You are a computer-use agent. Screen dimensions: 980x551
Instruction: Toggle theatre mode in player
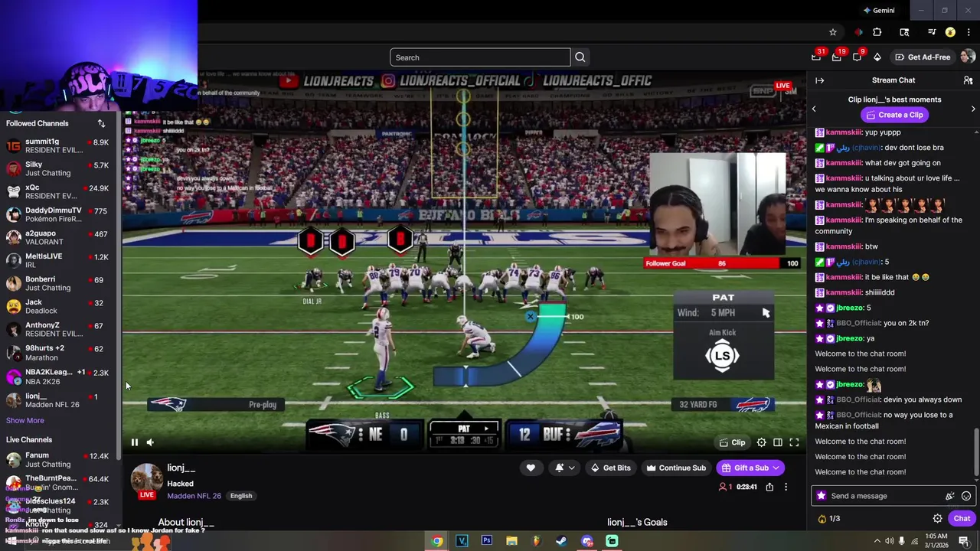tap(777, 442)
